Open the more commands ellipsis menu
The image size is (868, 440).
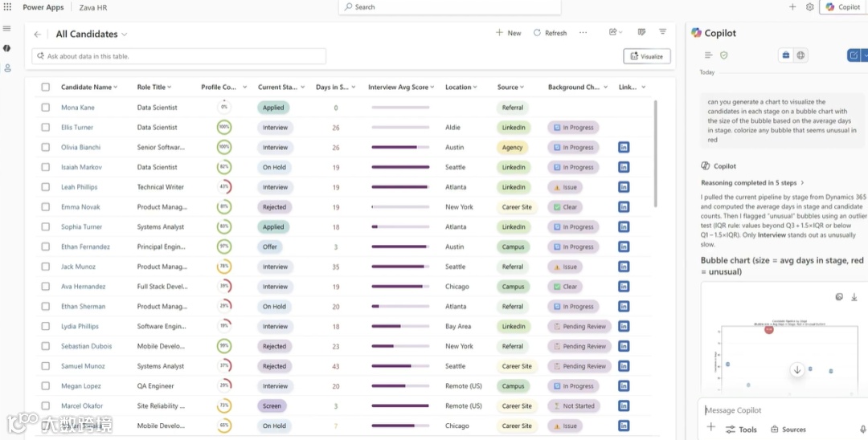click(583, 33)
